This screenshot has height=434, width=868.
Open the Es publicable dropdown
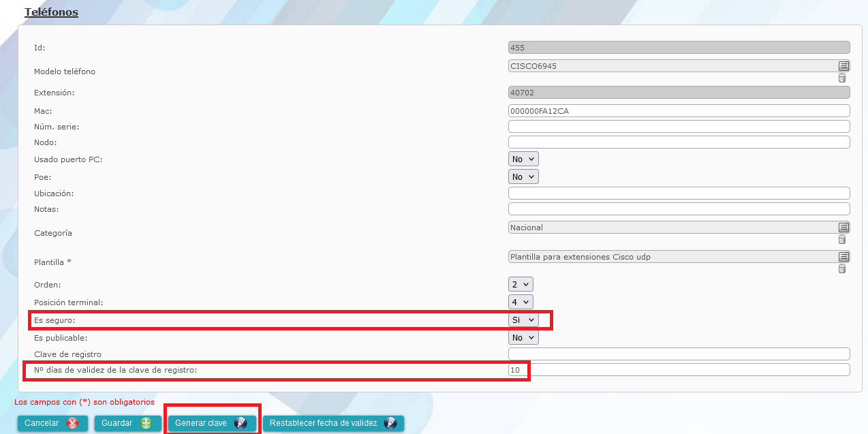click(523, 337)
